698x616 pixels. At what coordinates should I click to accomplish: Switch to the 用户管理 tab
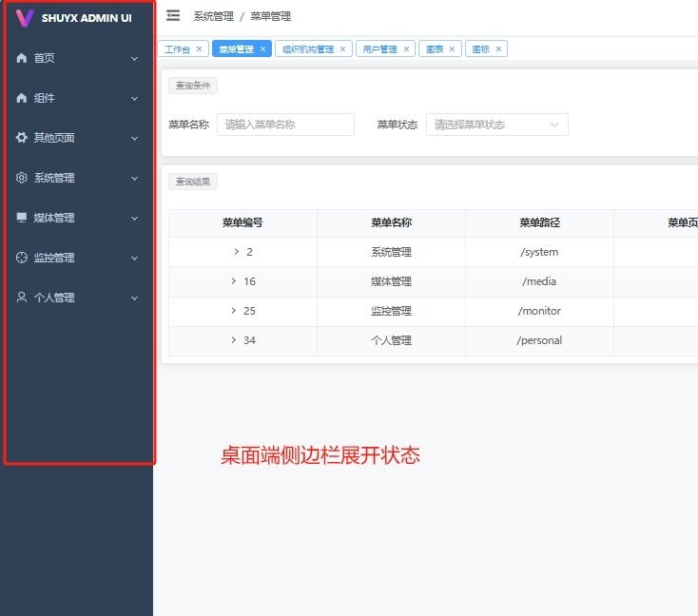pos(379,49)
